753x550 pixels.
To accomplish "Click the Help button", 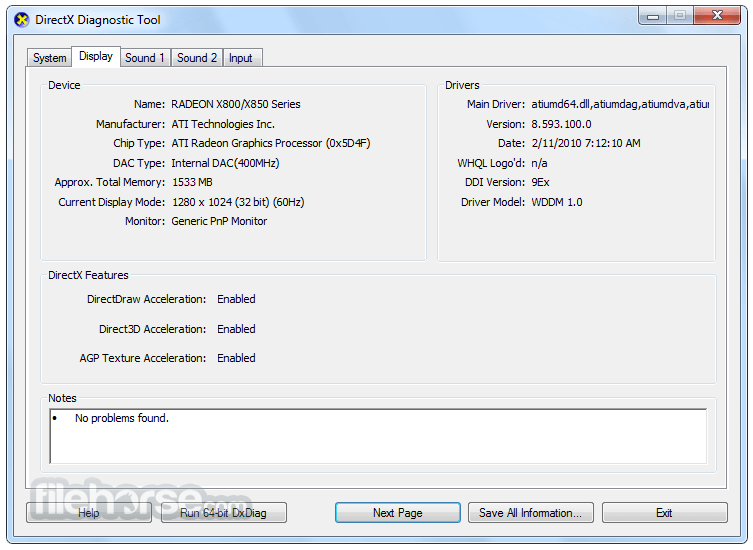I will [x=89, y=513].
